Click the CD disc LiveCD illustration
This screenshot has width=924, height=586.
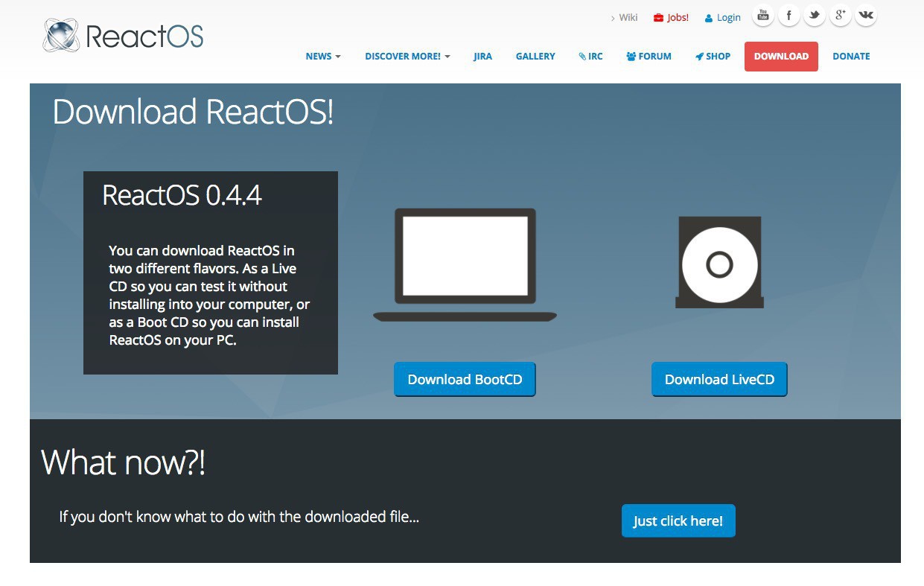pos(719,263)
